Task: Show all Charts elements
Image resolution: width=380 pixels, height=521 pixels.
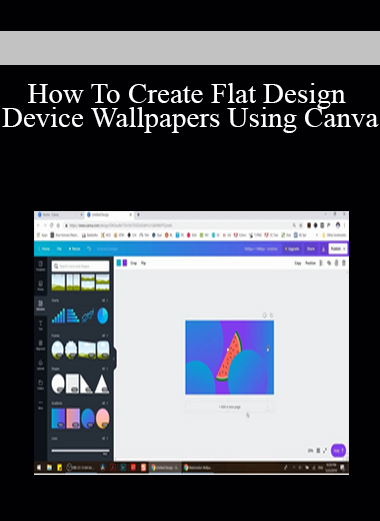Action: [105, 300]
